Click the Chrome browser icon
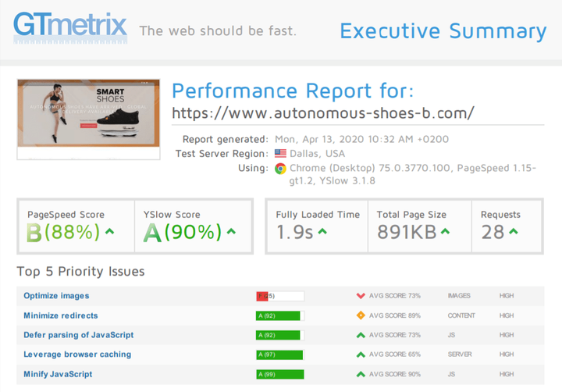 [280, 169]
